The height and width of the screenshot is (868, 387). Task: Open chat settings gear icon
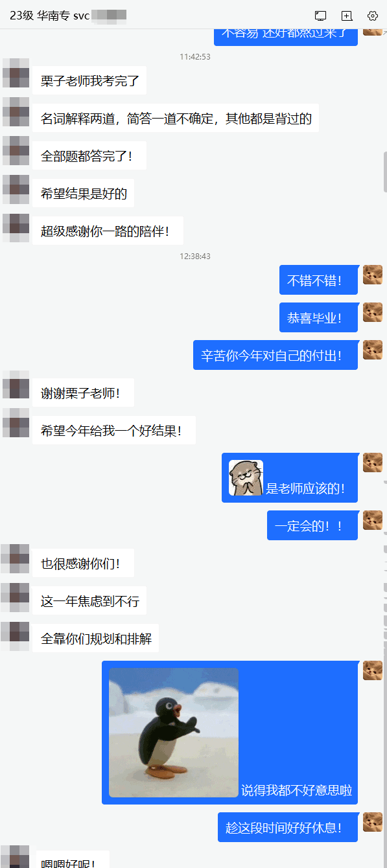(373, 16)
